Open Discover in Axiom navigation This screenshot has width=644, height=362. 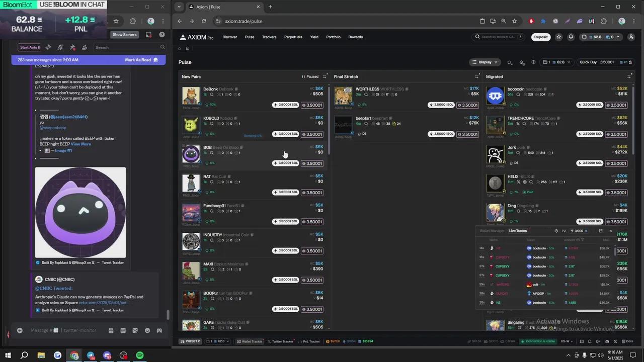pos(229,37)
